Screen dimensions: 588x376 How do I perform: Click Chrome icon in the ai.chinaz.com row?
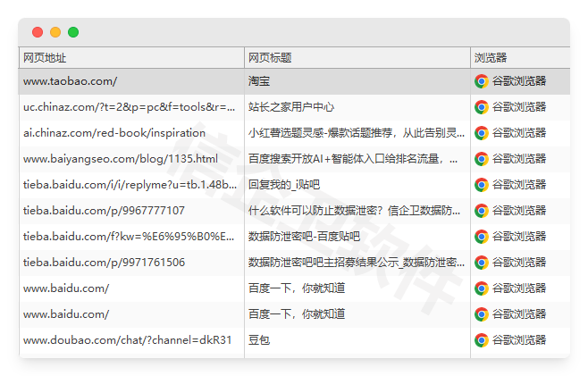pyautogui.click(x=481, y=133)
